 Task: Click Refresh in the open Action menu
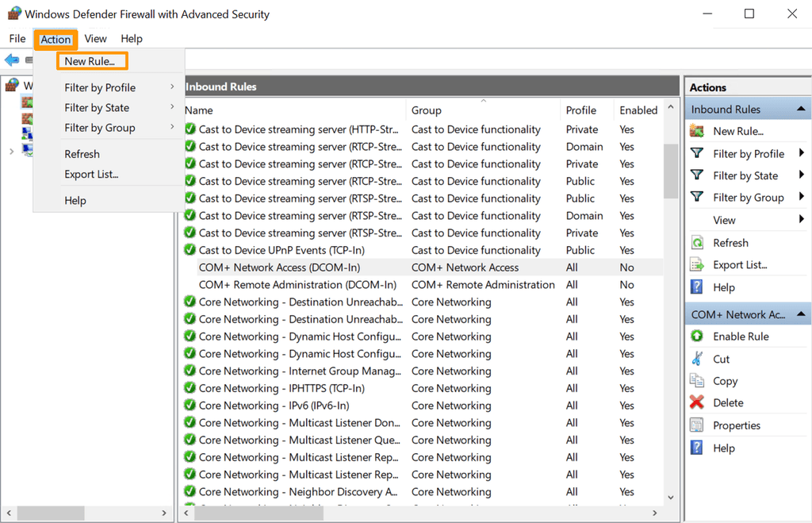[82, 153]
